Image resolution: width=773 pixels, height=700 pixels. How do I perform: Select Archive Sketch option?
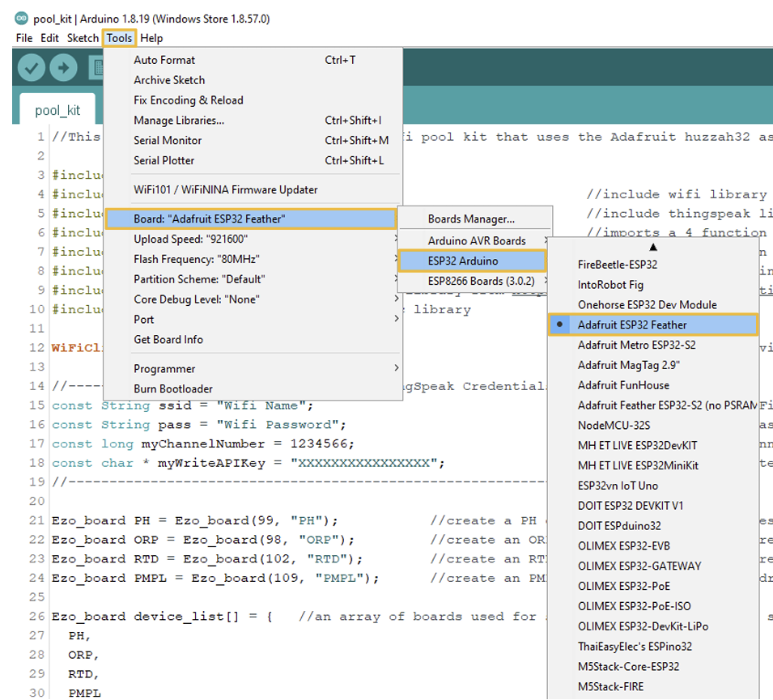click(x=253, y=80)
